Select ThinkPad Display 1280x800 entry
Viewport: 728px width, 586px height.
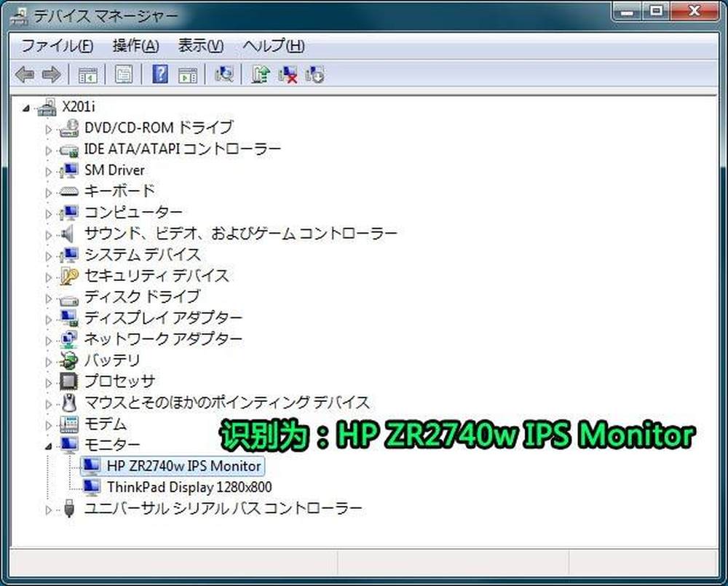point(189,487)
